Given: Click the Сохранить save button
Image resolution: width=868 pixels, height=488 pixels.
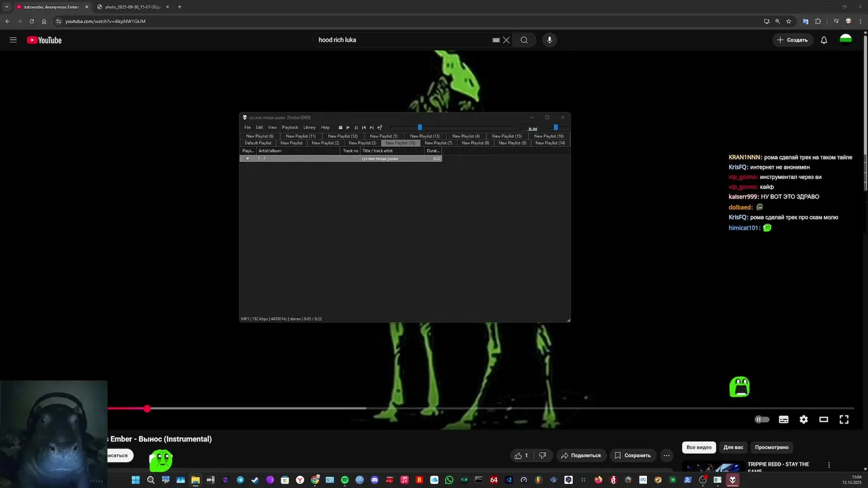Looking at the screenshot, I should (x=633, y=455).
